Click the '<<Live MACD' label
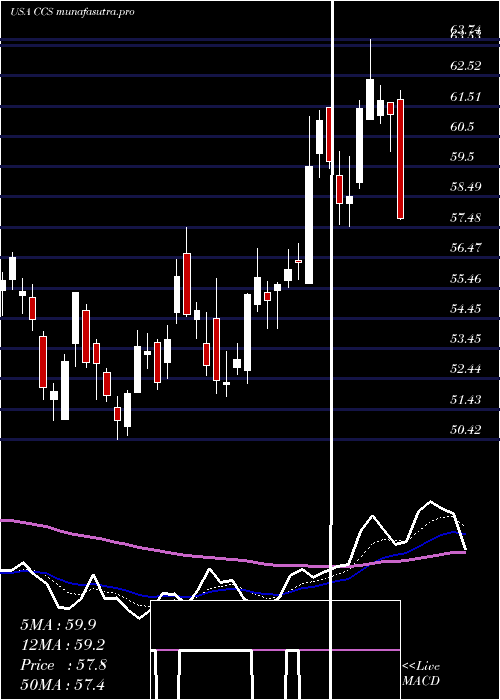The height and width of the screenshot is (700, 500). (x=421, y=673)
